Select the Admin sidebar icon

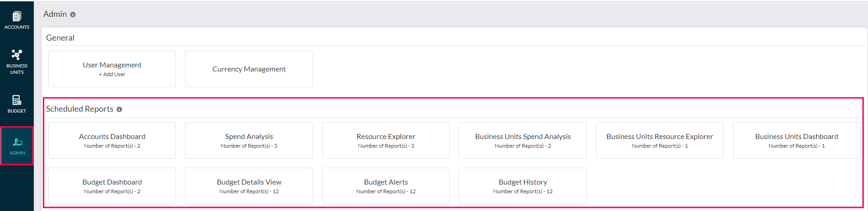coord(17,146)
